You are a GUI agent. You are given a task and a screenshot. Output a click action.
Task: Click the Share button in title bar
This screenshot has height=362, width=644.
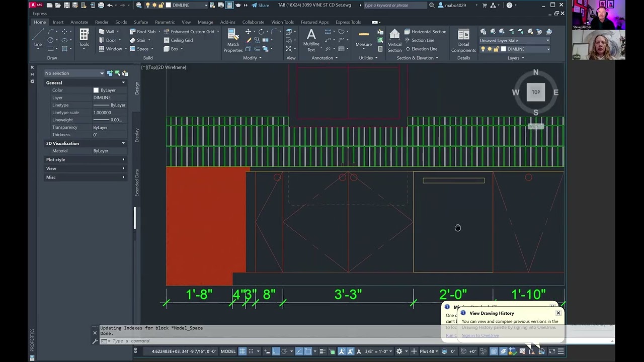click(260, 5)
